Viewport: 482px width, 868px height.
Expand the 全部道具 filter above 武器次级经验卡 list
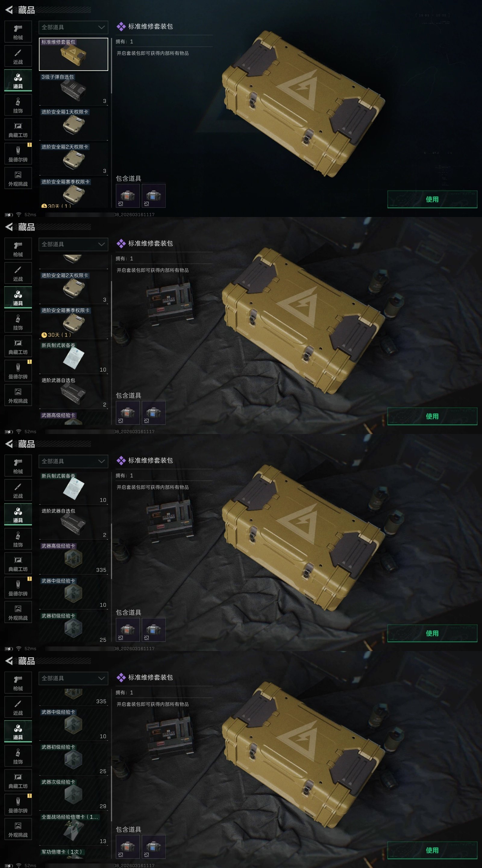[x=74, y=678]
